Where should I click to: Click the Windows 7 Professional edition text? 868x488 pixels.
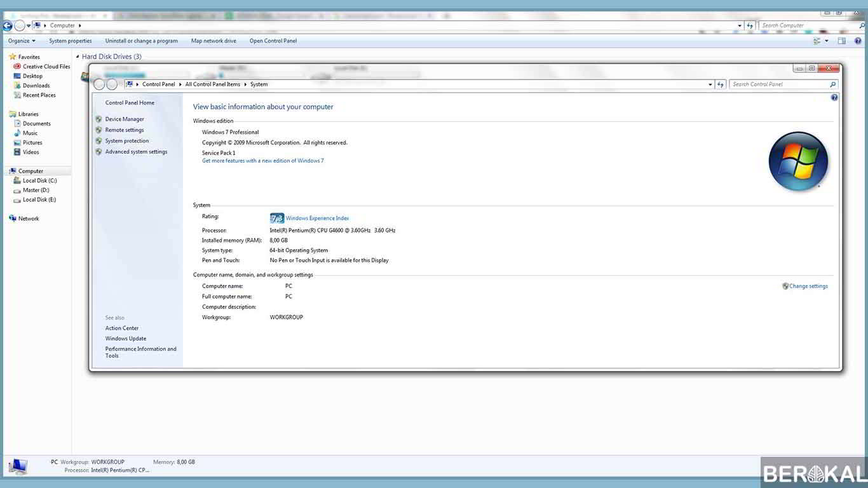click(x=230, y=132)
